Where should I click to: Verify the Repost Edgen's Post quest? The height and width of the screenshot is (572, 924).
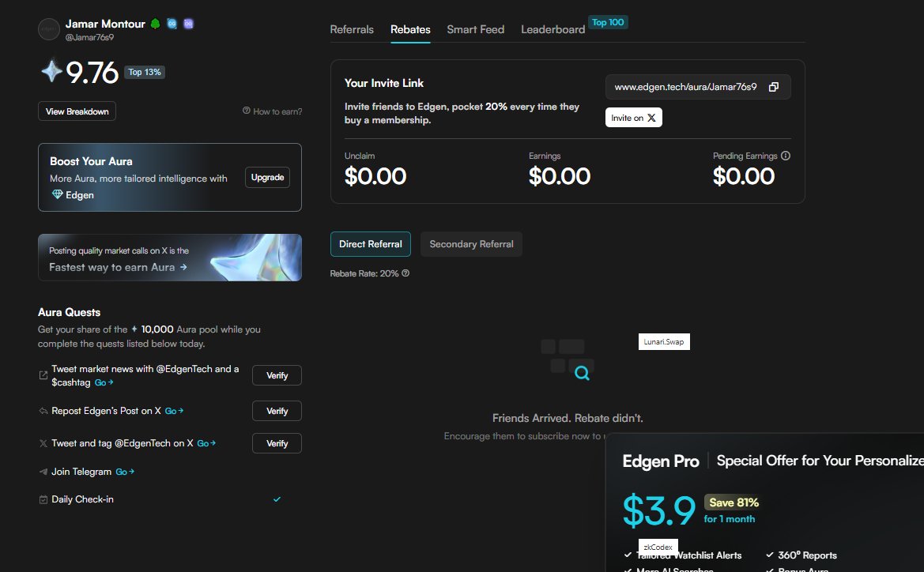coord(277,411)
